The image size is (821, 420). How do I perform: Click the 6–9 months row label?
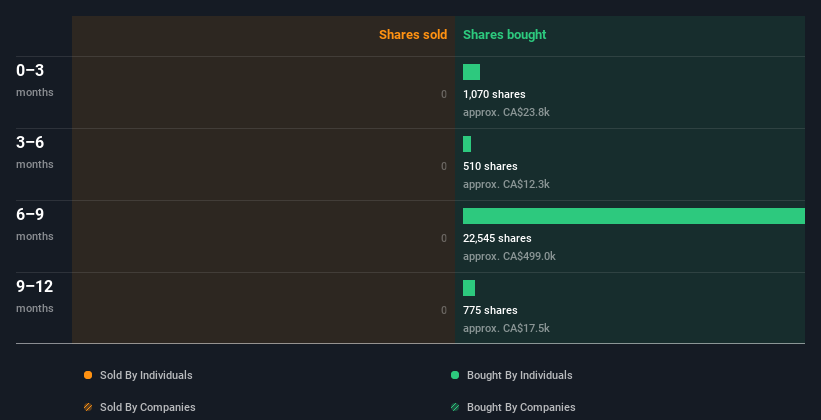tap(35, 224)
